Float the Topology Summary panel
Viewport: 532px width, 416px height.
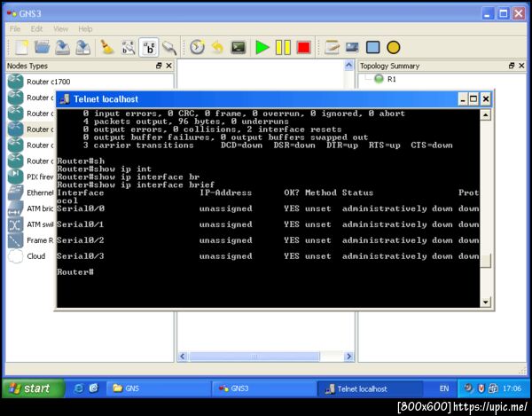(x=512, y=66)
